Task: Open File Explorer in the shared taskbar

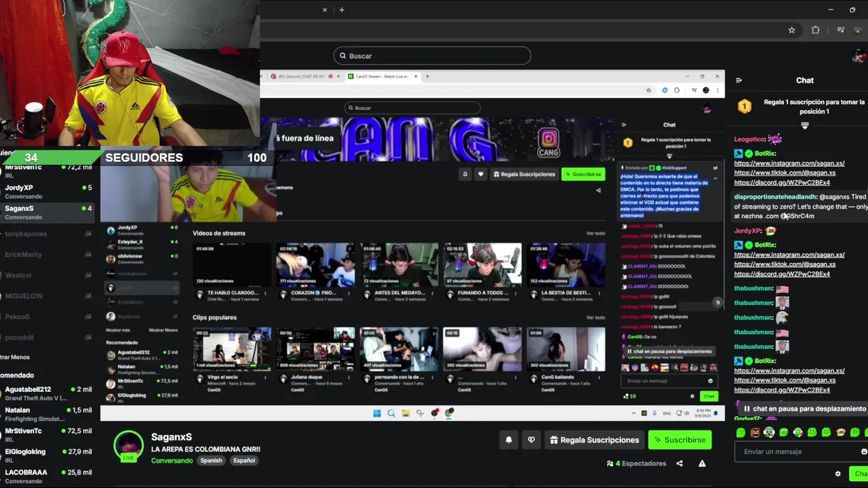Action: [406, 413]
